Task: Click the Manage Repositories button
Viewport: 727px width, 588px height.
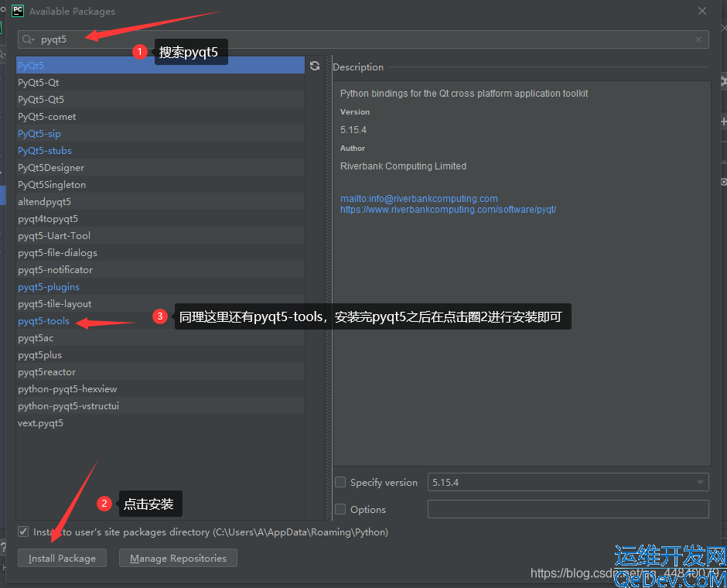Action: coord(178,558)
